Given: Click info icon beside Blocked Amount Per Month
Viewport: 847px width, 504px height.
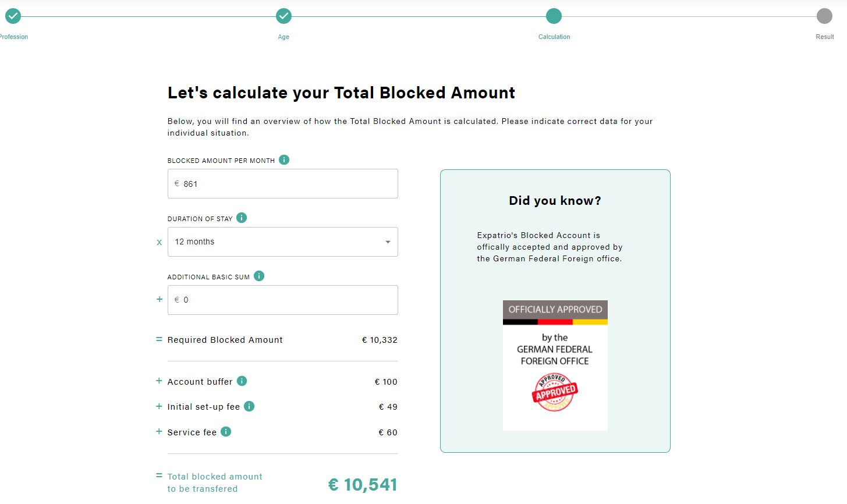Looking at the screenshot, I should click(284, 160).
